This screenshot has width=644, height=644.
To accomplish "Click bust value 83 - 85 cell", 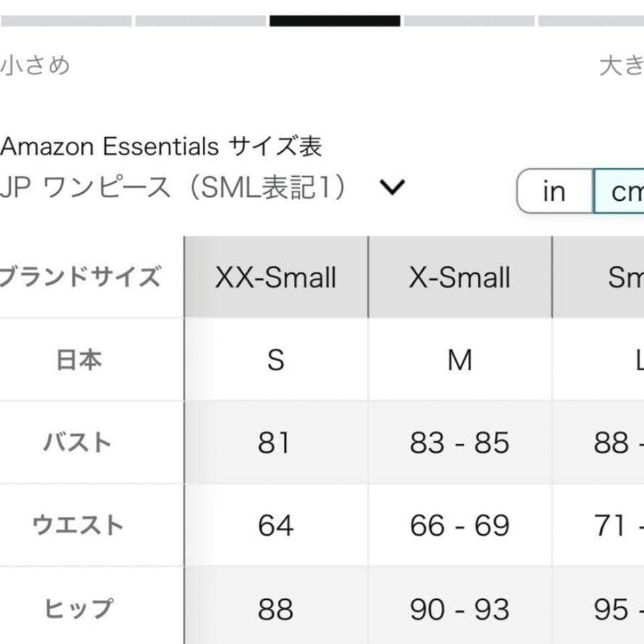I will click(x=460, y=442).
